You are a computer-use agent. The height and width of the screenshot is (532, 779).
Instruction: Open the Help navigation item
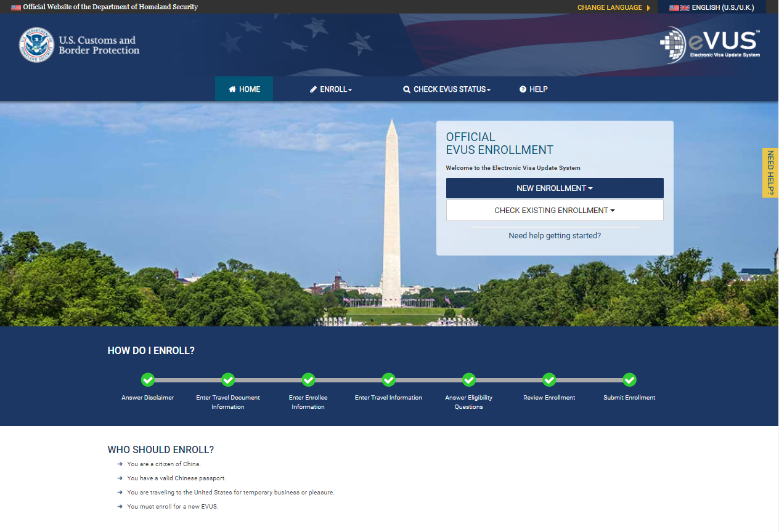tap(534, 89)
